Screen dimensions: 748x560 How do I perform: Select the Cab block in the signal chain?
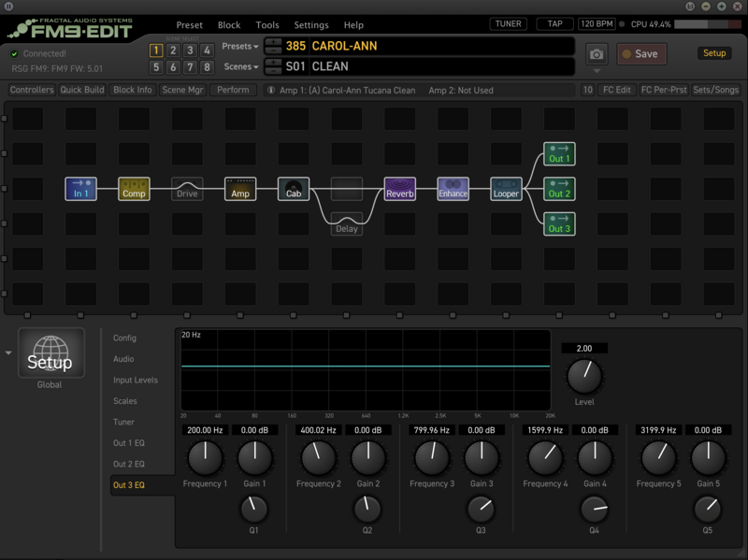point(293,189)
